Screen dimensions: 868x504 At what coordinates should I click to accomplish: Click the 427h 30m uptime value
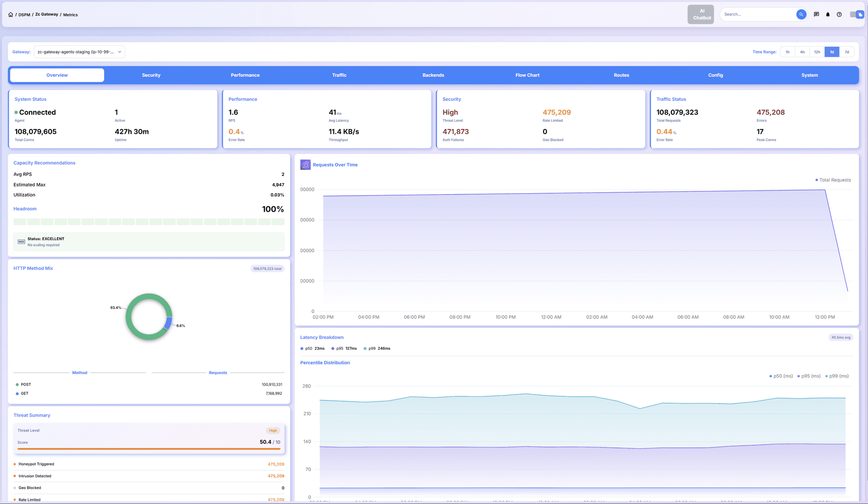click(x=132, y=132)
